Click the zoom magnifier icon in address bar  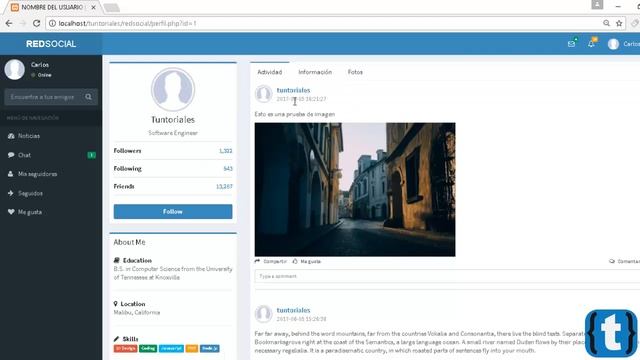click(x=607, y=23)
